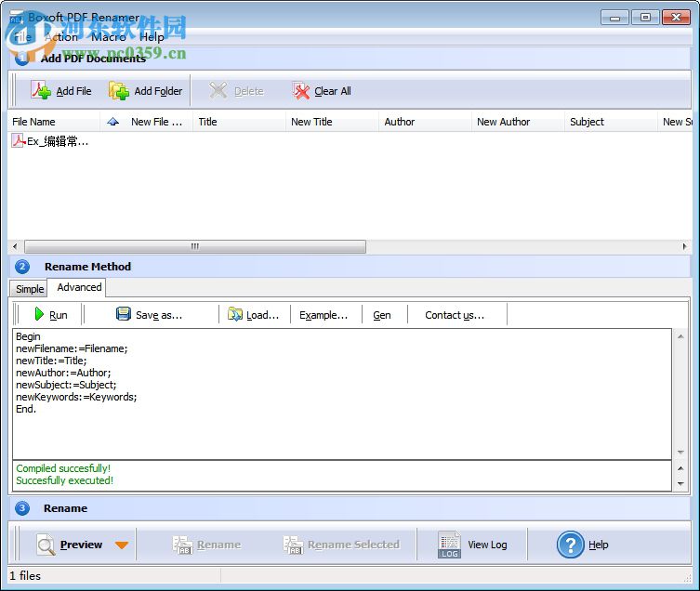
Task: Click the Rename AB icon
Action: (x=182, y=545)
